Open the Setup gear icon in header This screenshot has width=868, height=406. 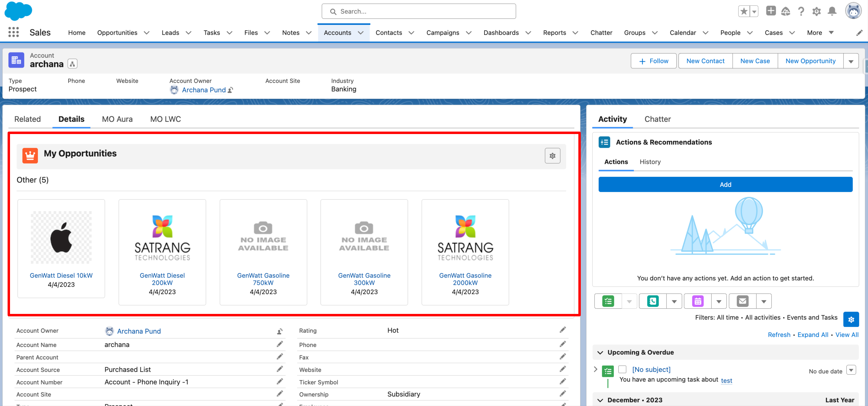(816, 12)
